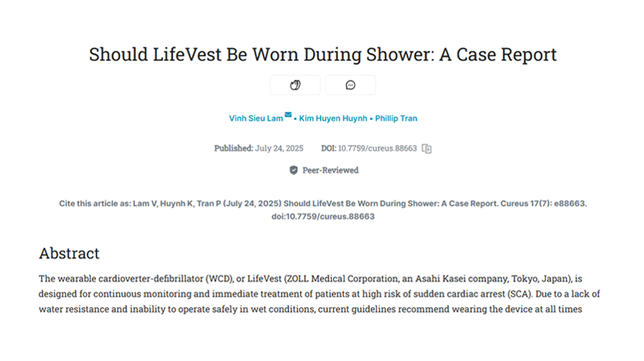Image resolution: width=644 pixels, height=361 pixels.
Task: Click the Peer-Reviewed shield icon
Action: point(293,170)
